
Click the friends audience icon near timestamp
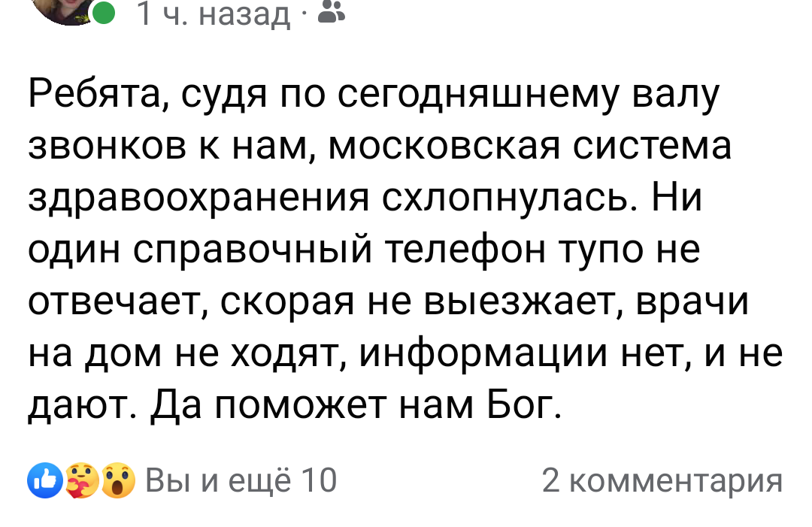coord(329,11)
